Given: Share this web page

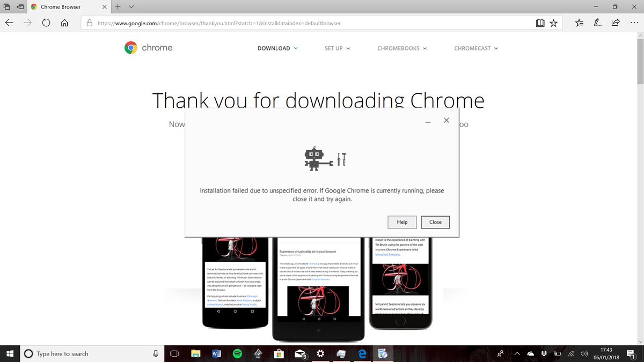Looking at the screenshot, I should click(x=616, y=23).
